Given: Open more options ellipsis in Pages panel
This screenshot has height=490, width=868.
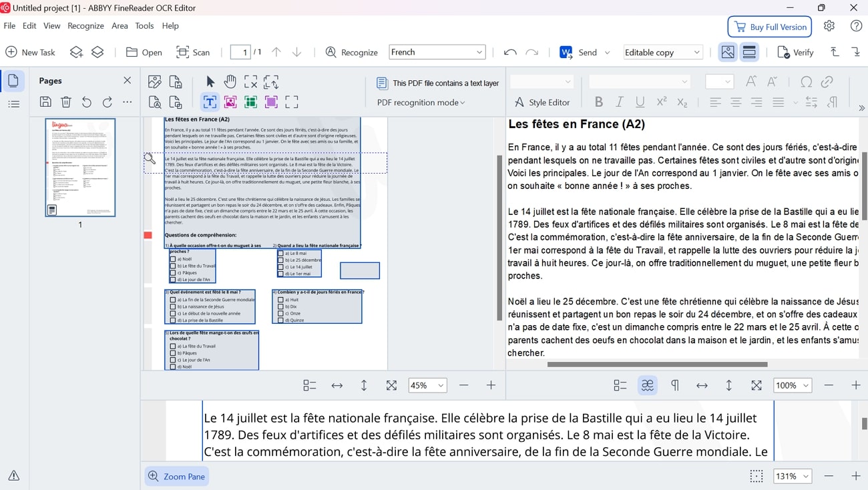Looking at the screenshot, I should click(128, 102).
